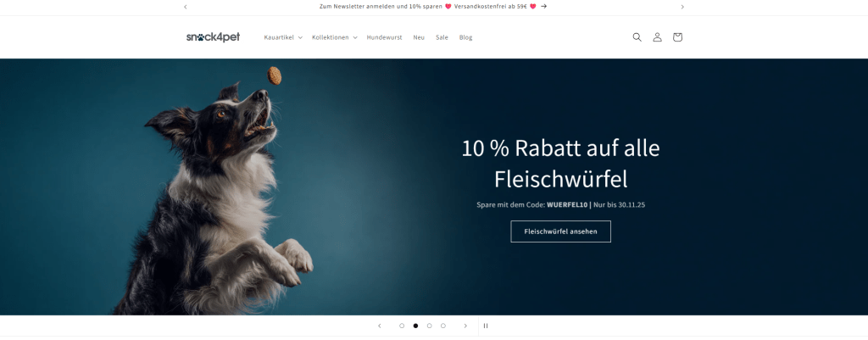Open the Blog page link

pyautogui.click(x=465, y=37)
